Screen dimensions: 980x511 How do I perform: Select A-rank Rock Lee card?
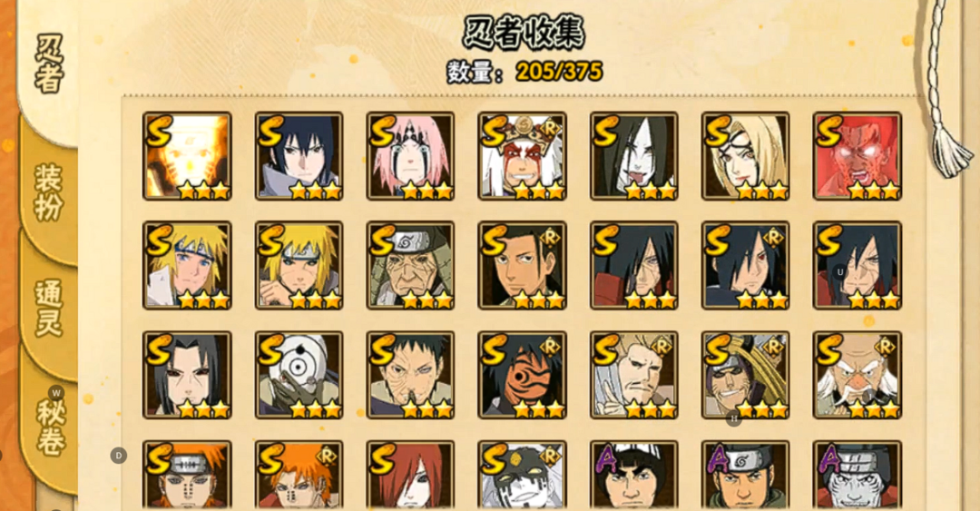(633, 476)
